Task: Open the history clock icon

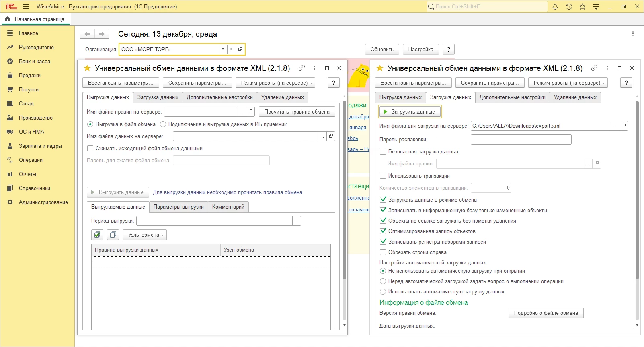Action: coord(569,6)
